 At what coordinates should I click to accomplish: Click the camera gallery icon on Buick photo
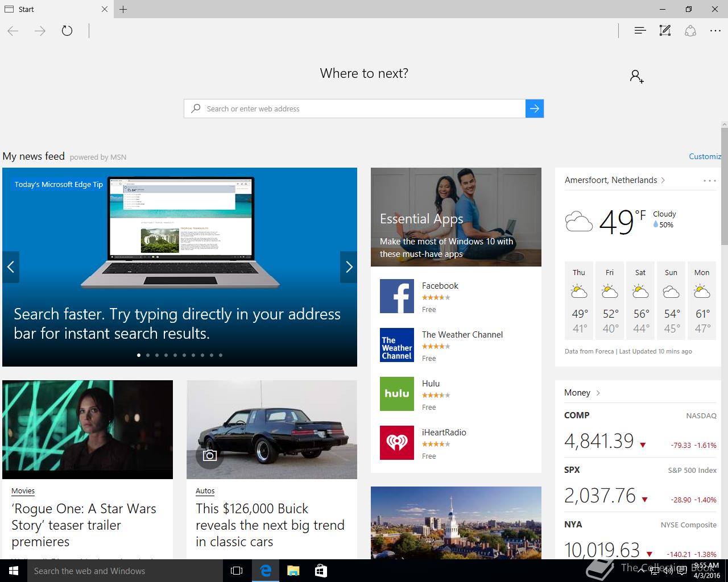pyautogui.click(x=209, y=456)
